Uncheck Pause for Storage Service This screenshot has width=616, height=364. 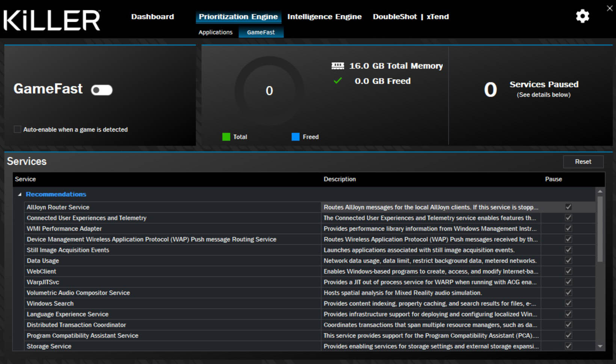click(569, 346)
